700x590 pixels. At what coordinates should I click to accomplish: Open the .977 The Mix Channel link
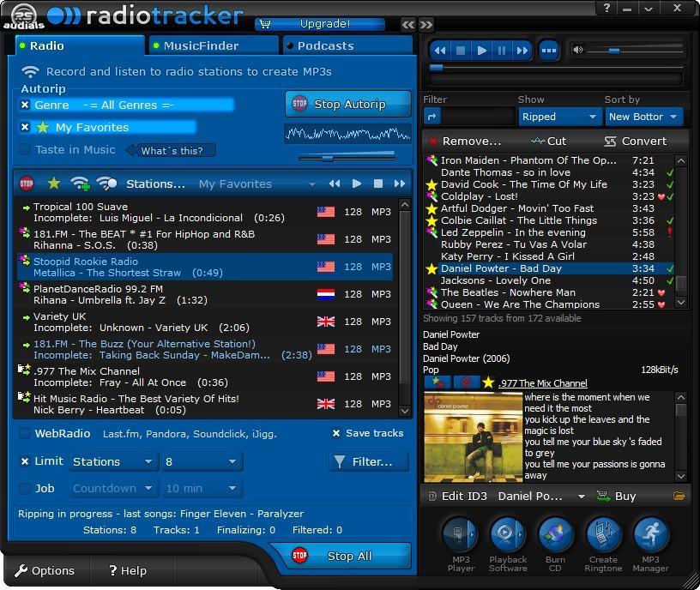click(x=543, y=383)
